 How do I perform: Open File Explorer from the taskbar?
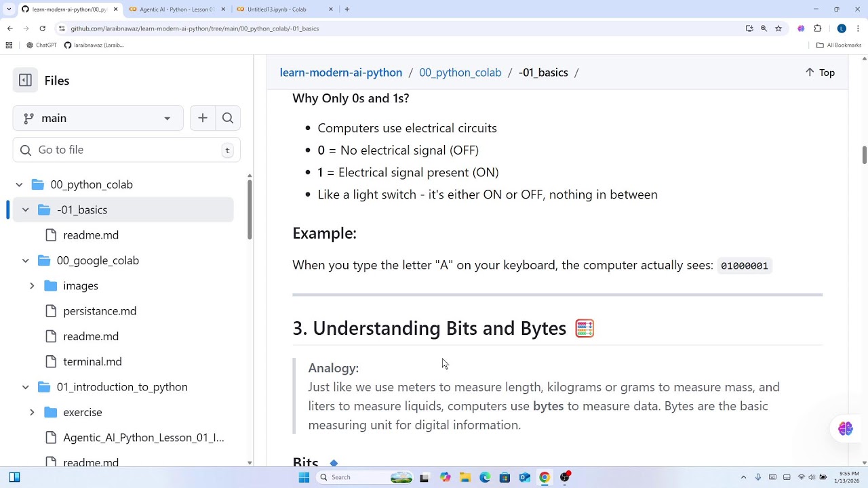465,477
